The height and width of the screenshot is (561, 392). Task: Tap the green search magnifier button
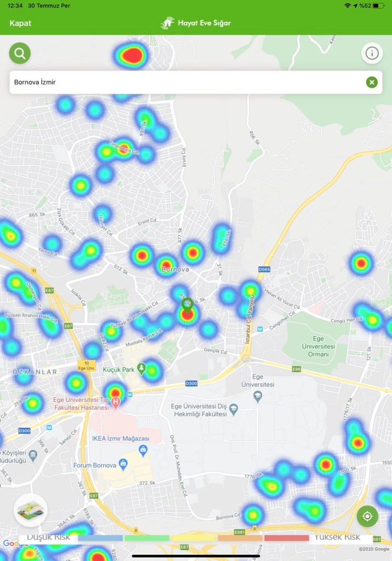[x=20, y=53]
